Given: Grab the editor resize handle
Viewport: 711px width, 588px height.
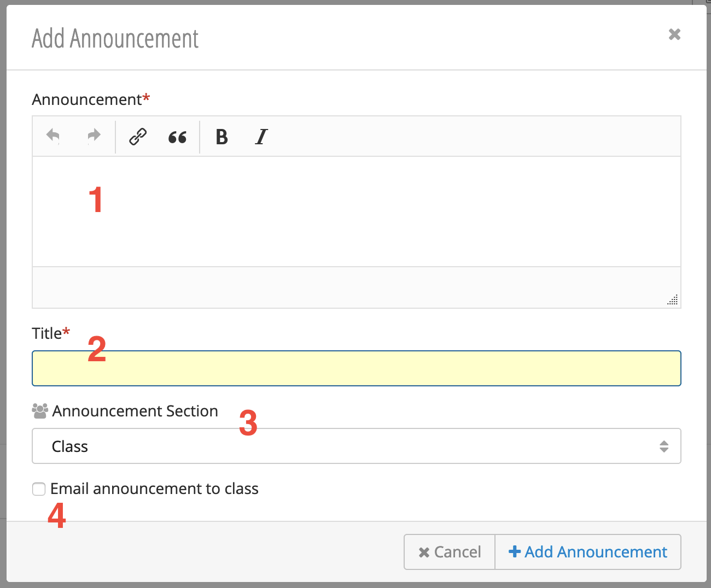Looking at the screenshot, I should pyautogui.click(x=673, y=299).
